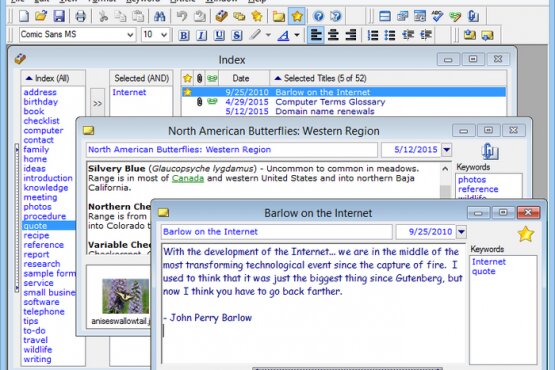This screenshot has width=555, height=370.
Task: Open the 9/25/2010 date picker arrow
Action: click(x=461, y=232)
